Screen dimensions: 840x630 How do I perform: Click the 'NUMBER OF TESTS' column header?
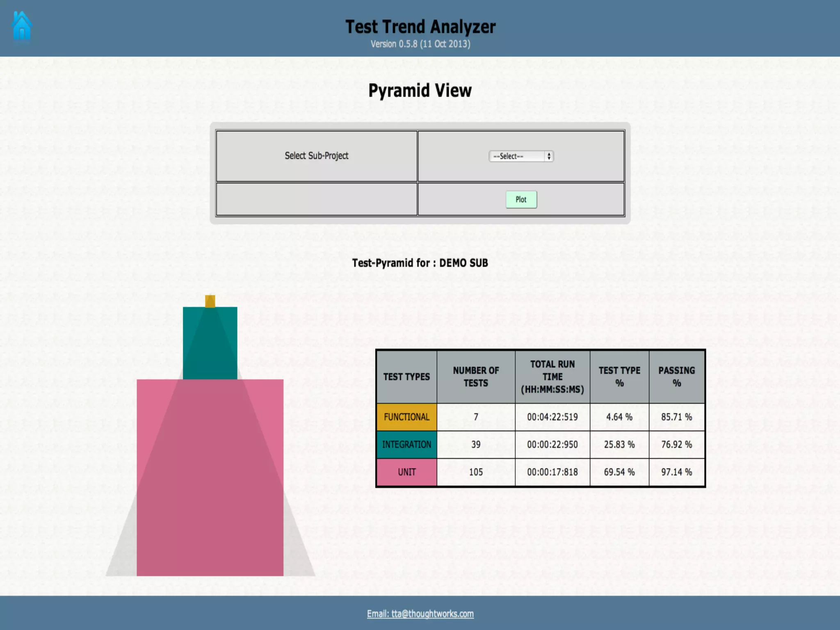(476, 377)
